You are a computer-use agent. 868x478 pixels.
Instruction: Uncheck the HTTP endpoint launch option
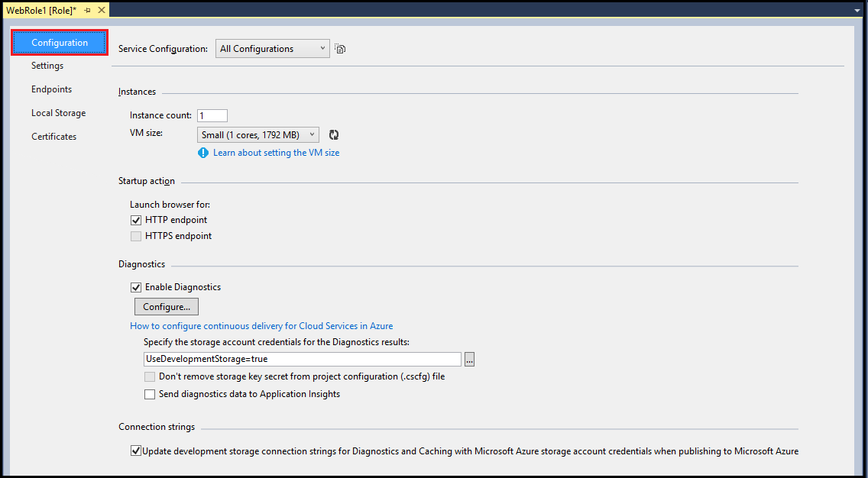pos(135,220)
